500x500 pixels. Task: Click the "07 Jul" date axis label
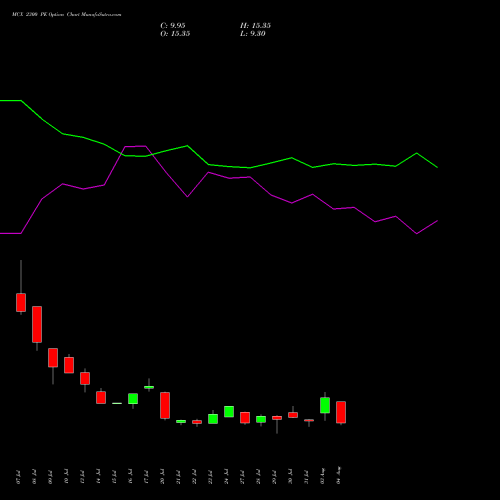point(18,477)
